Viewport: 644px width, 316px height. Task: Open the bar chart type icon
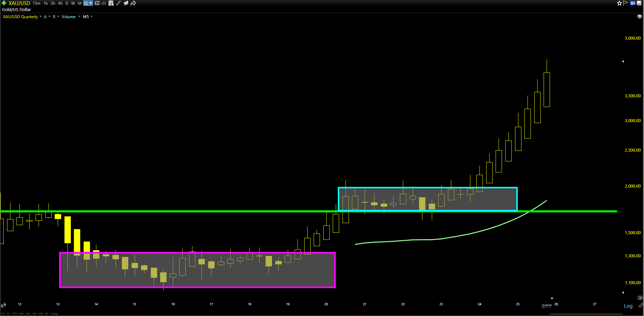[x=104, y=3]
